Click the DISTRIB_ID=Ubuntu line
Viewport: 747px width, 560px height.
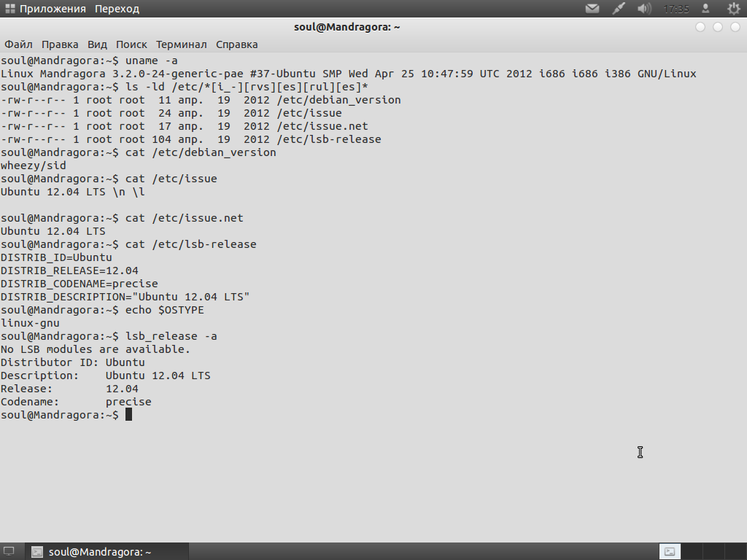pyautogui.click(x=56, y=257)
